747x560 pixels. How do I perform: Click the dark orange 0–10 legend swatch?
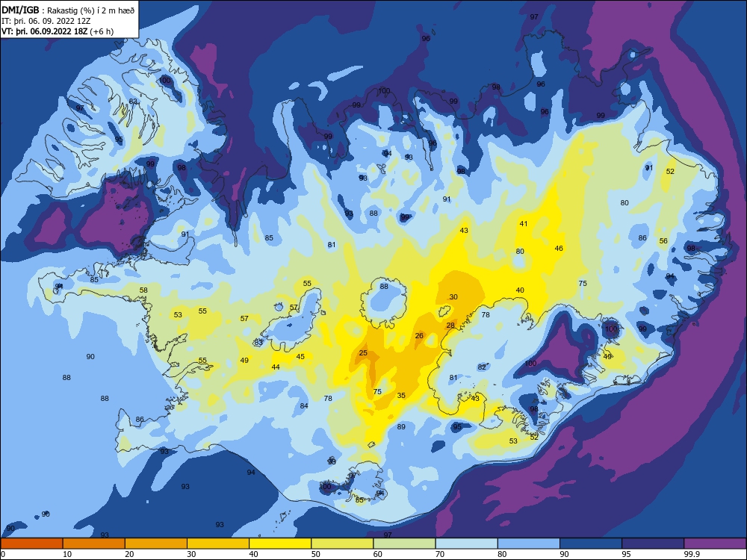[x=31, y=544]
